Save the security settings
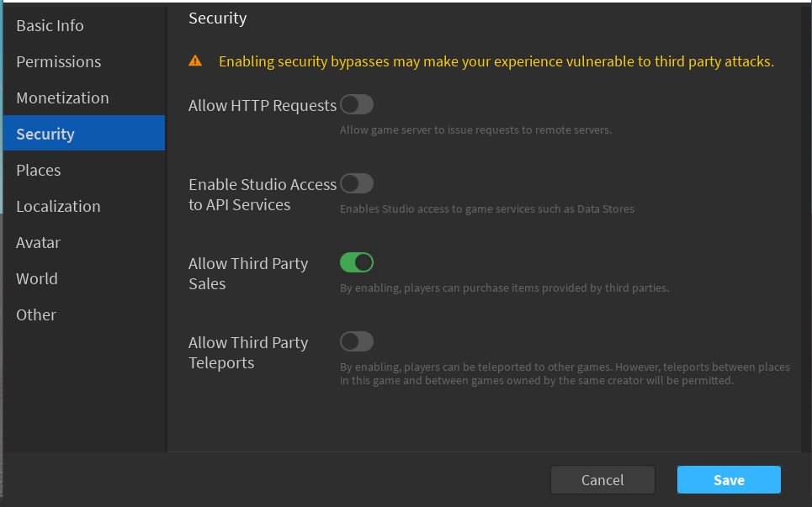 click(729, 479)
